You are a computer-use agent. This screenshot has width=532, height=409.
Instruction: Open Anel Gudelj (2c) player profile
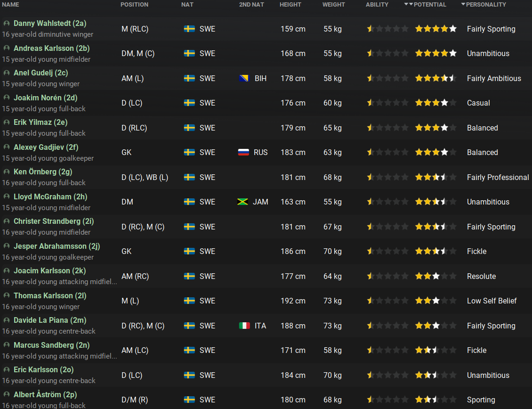click(40, 73)
